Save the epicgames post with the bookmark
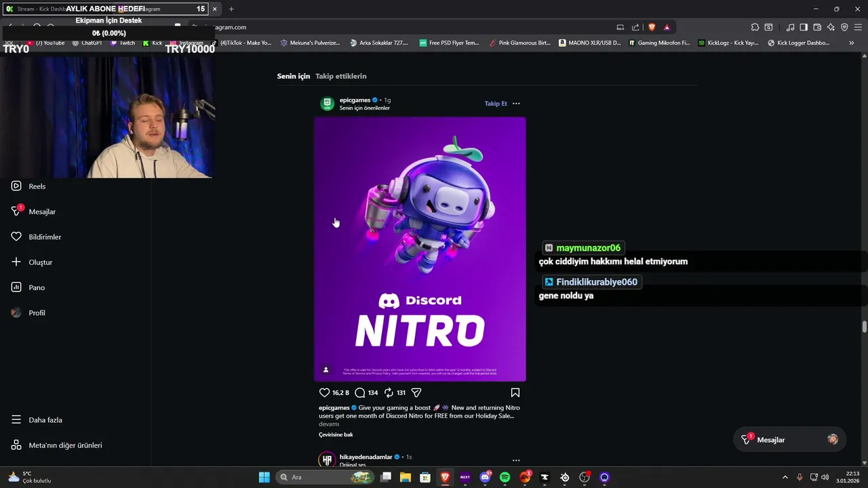 (515, 392)
